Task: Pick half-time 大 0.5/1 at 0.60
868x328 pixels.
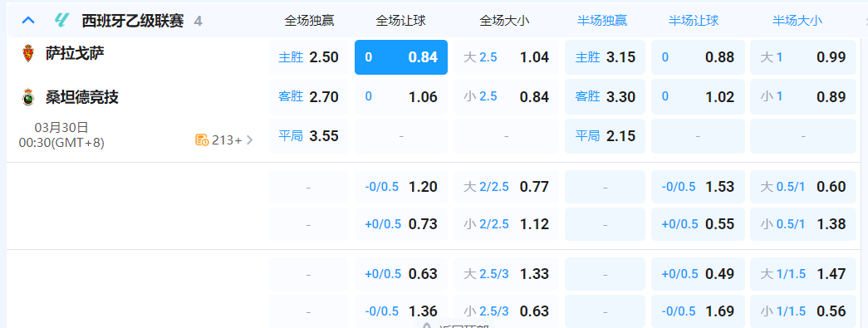Action: point(803,187)
